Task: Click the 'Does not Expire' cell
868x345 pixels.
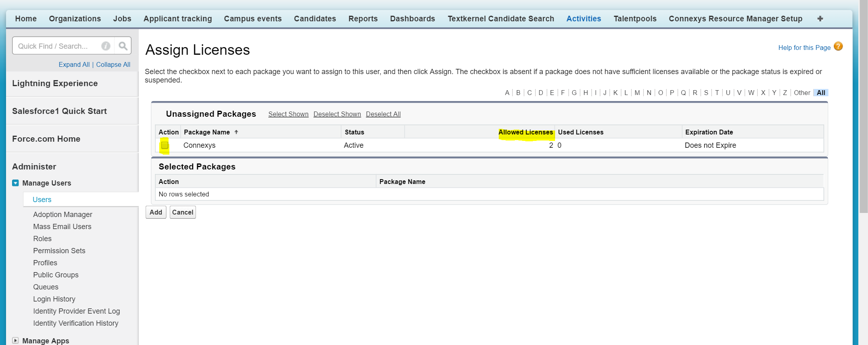Action: point(710,145)
